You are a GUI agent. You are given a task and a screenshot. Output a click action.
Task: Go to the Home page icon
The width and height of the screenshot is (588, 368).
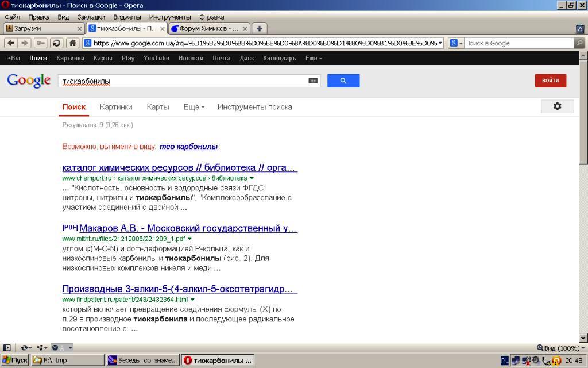(72, 43)
